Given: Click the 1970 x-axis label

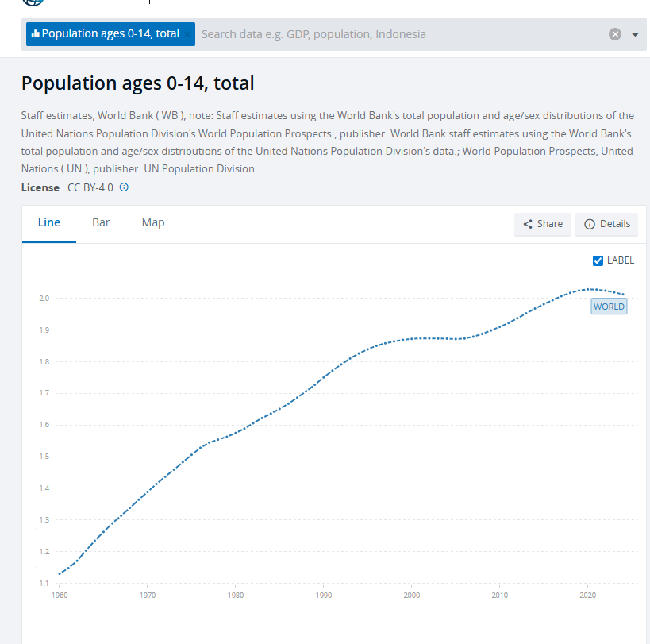Looking at the screenshot, I should [148, 595].
